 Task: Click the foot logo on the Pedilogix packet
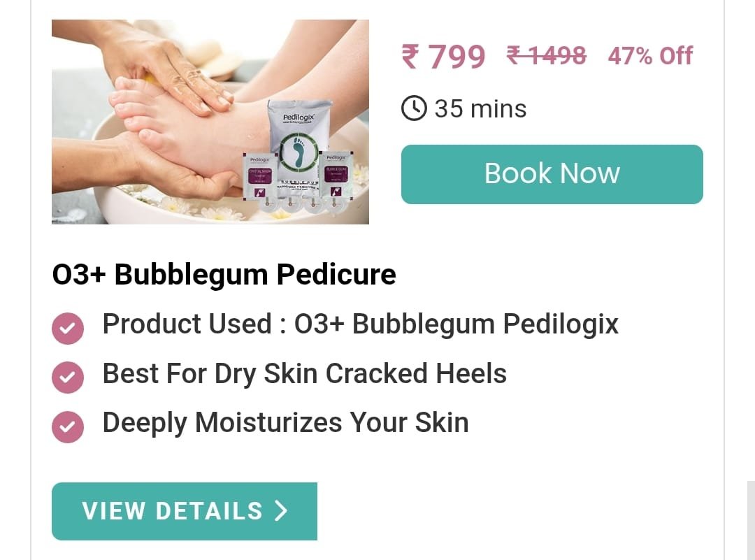coord(299,152)
